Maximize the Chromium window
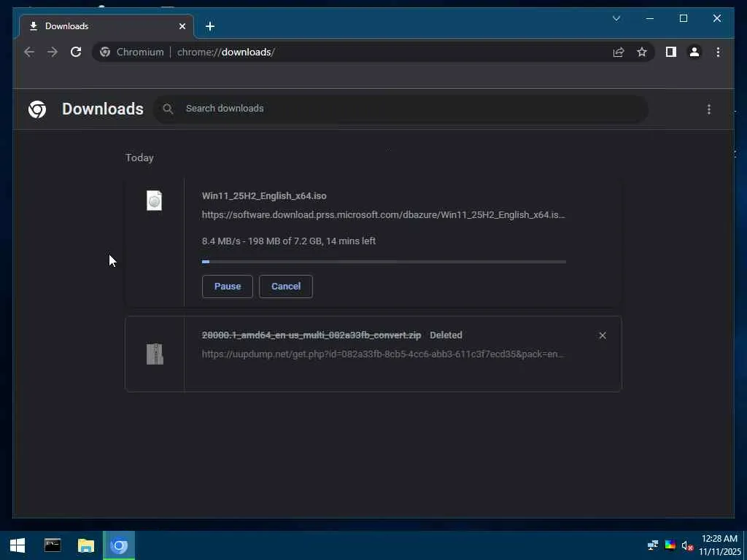The image size is (747, 560). tap(683, 18)
